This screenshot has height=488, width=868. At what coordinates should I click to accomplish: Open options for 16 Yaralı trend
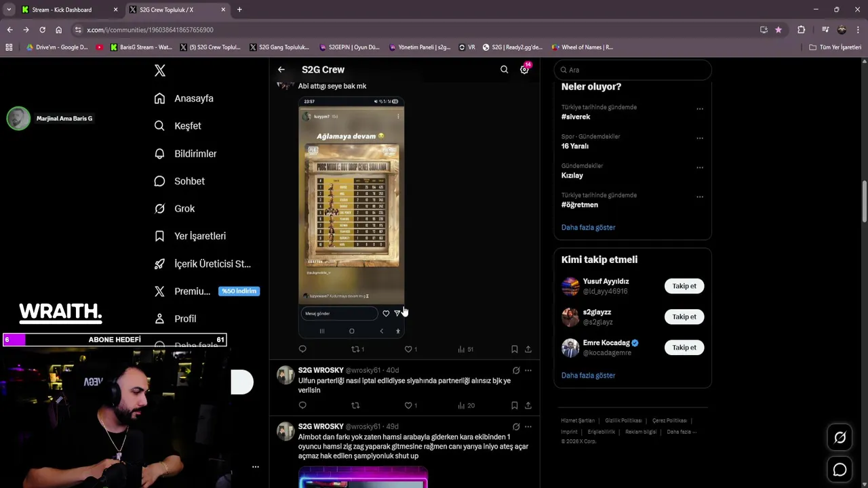coord(700,138)
